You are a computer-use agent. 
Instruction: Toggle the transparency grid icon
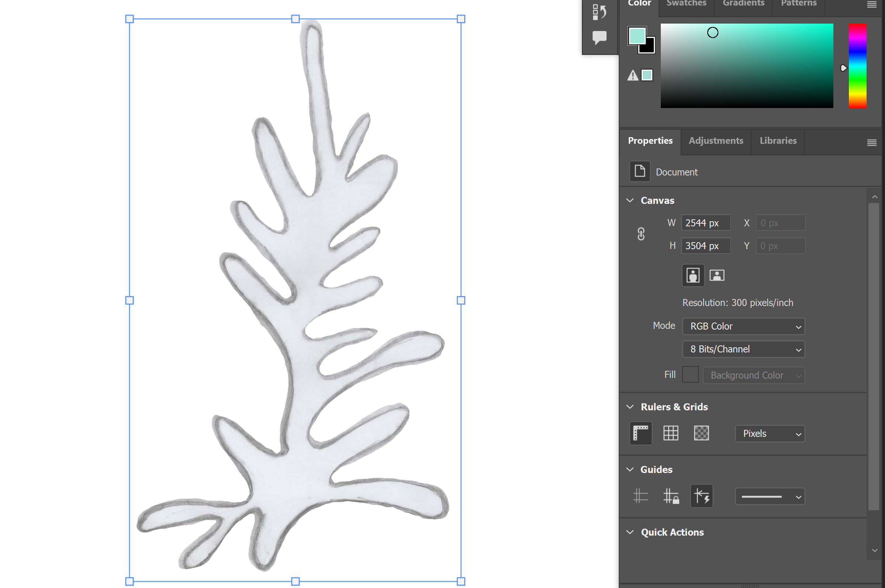click(x=701, y=433)
